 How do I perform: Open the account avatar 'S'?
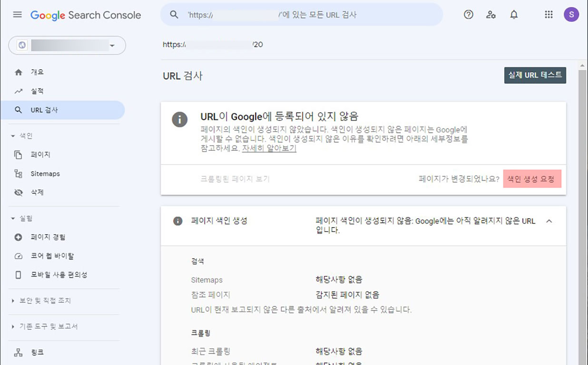571,15
